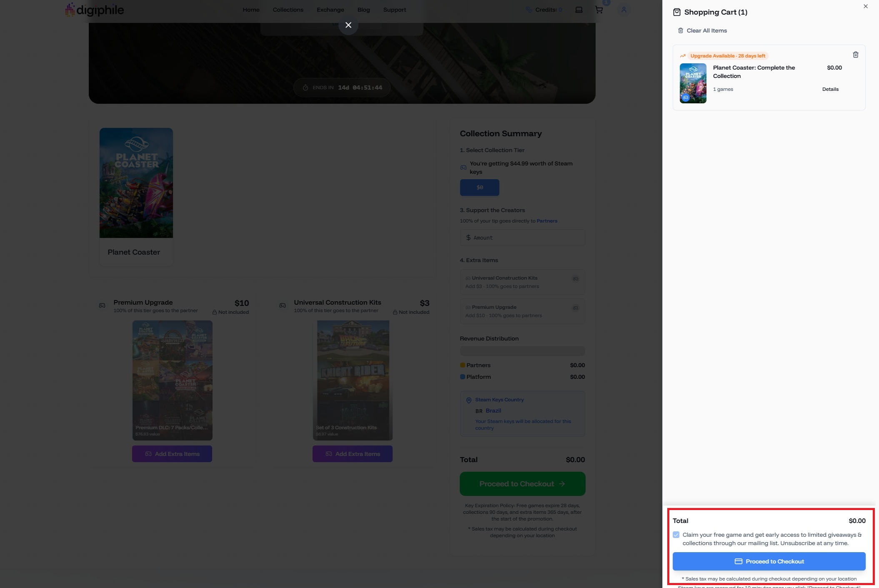Click the round X overlay close button
This screenshot has width=879, height=588.
[x=348, y=25]
